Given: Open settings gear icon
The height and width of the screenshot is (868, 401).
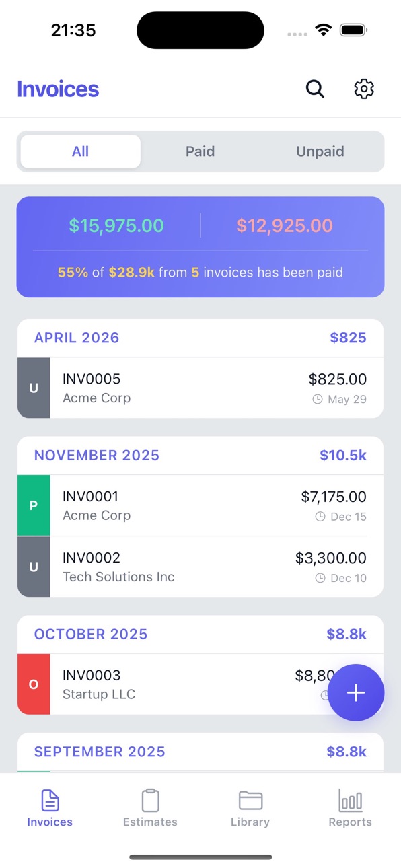Looking at the screenshot, I should pyautogui.click(x=364, y=89).
